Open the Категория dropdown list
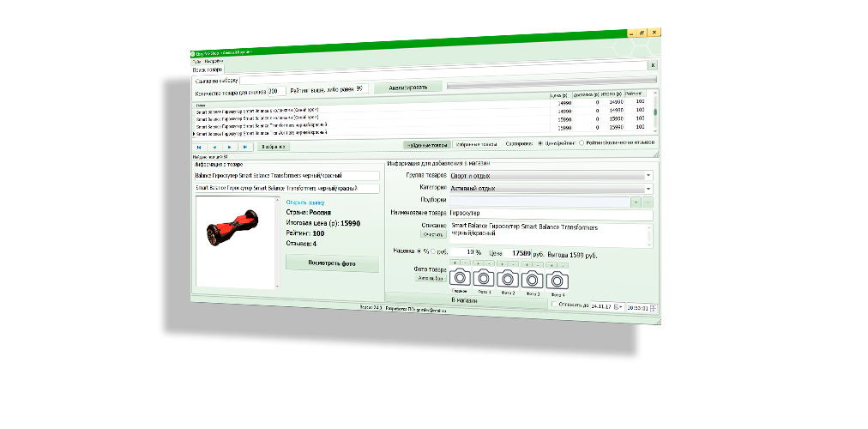 point(648,188)
